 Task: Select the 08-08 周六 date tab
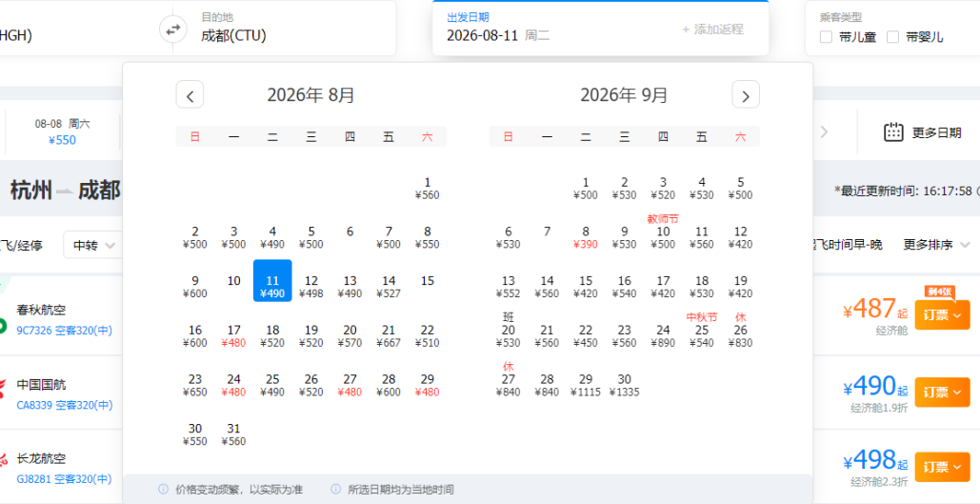tap(62, 131)
